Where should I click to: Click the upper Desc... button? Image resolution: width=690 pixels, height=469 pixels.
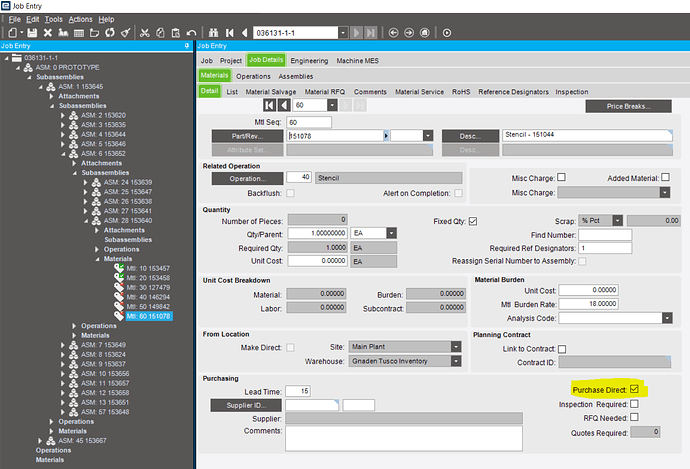click(x=470, y=136)
